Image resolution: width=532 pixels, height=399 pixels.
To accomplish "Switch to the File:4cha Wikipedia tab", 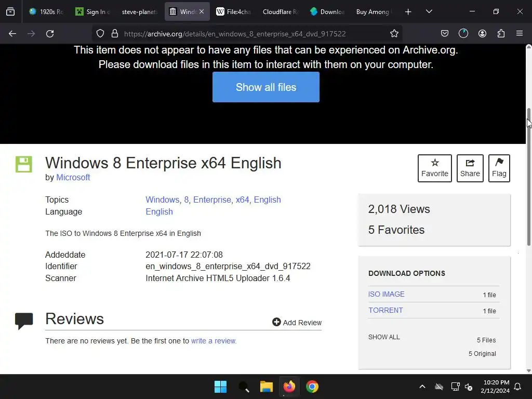I will click(233, 12).
